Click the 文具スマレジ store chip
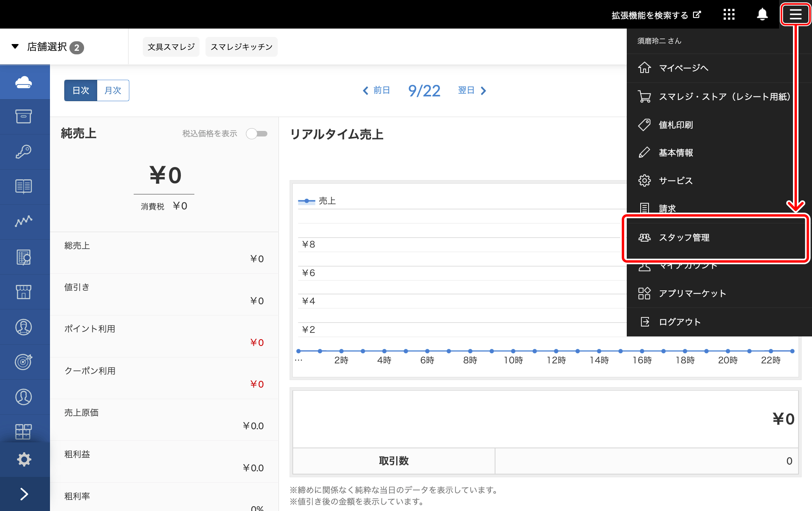The height and width of the screenshot is (511, 812). (x=171, y=47)
